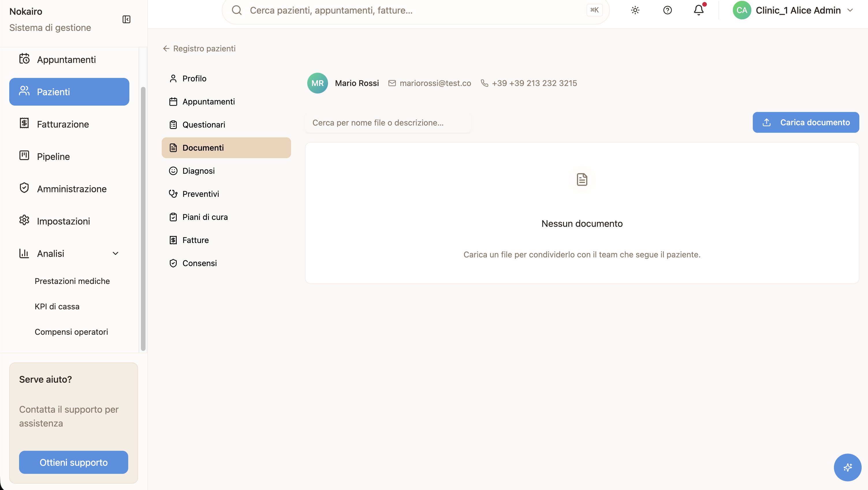The height and width of the screenshot is (490, 868).
Task: Click the Pazienti people icon
Action: [x=24, y=91]
